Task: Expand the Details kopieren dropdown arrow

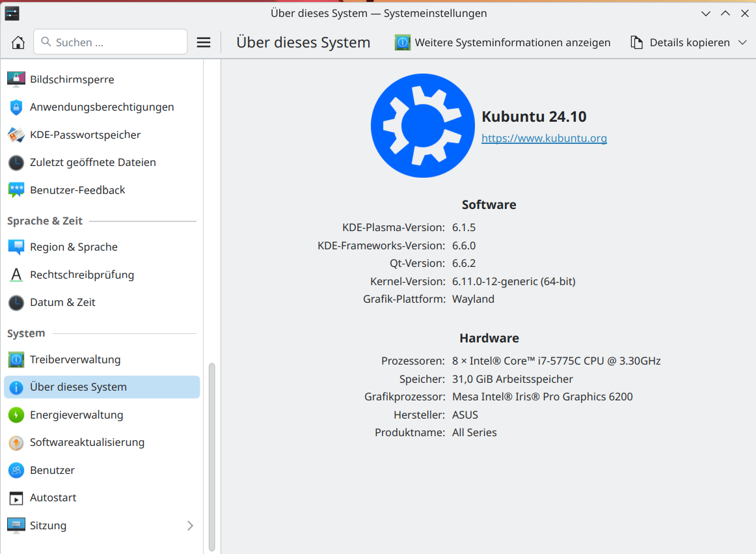Action: pyautogui.click(x=742, y=42)
